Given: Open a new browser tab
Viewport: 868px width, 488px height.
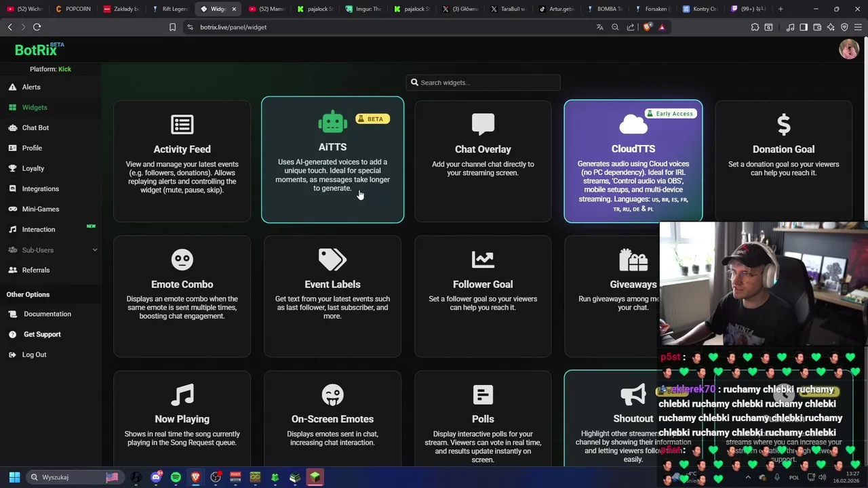Looking at the screenshot, I should point(781,9).
